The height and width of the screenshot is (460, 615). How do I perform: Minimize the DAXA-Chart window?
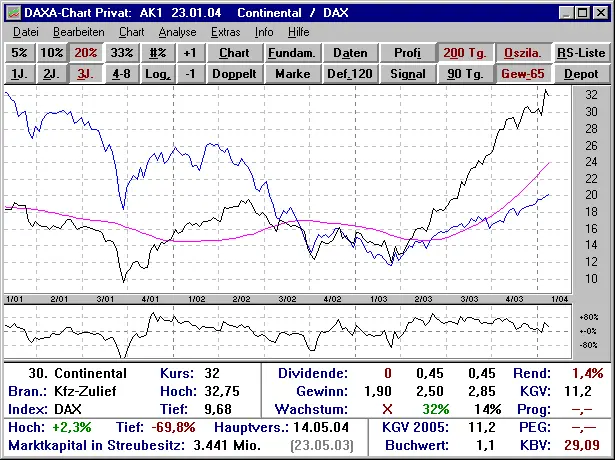pos(567,13)
